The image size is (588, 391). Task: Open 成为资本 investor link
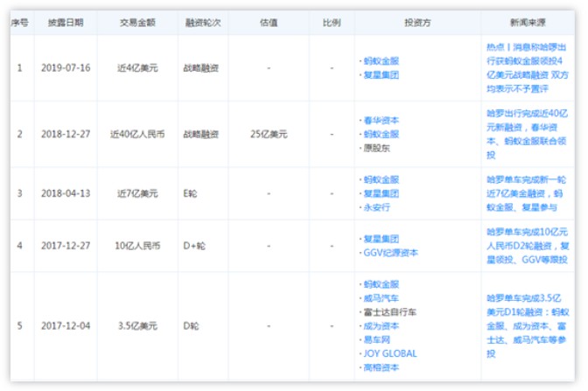[x=381, y=325]
